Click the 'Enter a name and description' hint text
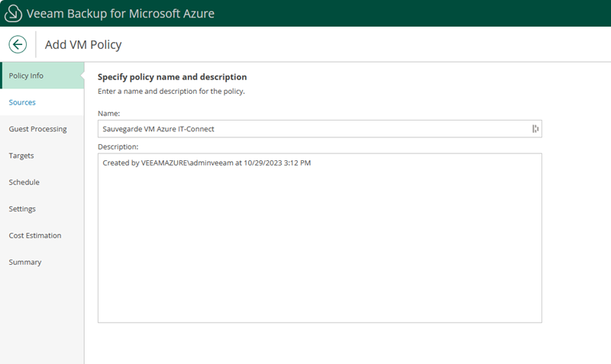 [171, 92]
